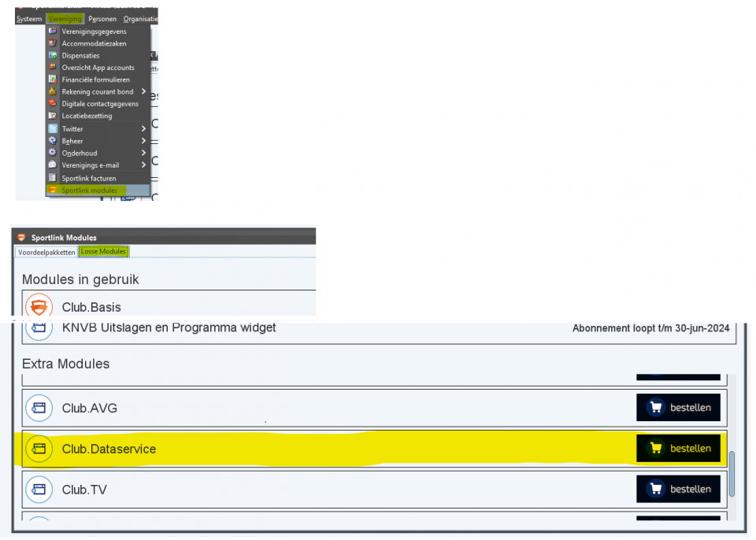Click the Twitter bird icon in menu
Image resolution: width=756 pixels, height=540 pixels.
pos(53,129)
